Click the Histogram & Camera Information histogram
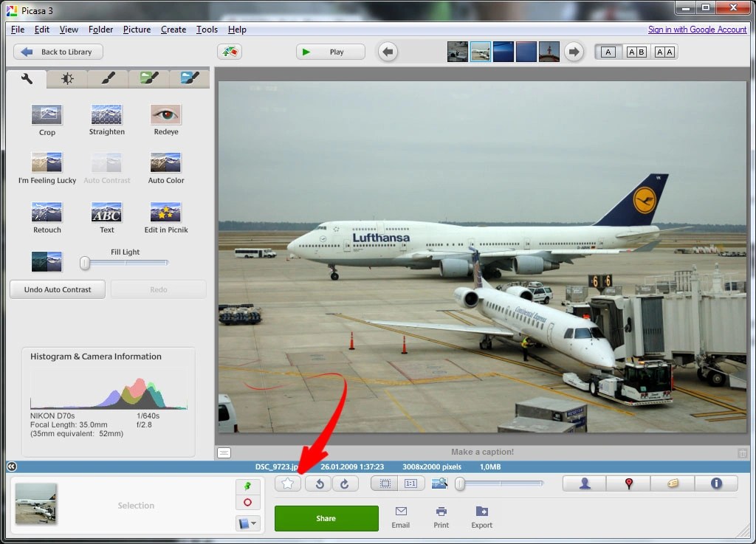 point(109,389)
